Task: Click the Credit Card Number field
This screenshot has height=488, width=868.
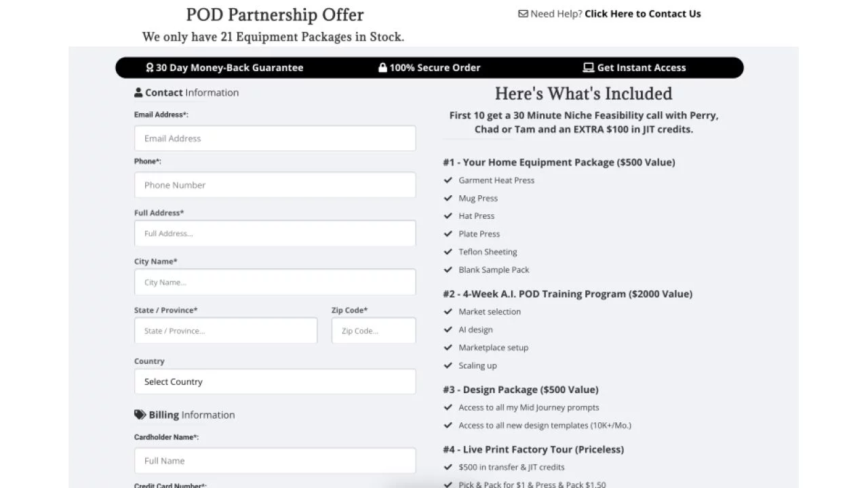Action: click(x=275, y=487)
